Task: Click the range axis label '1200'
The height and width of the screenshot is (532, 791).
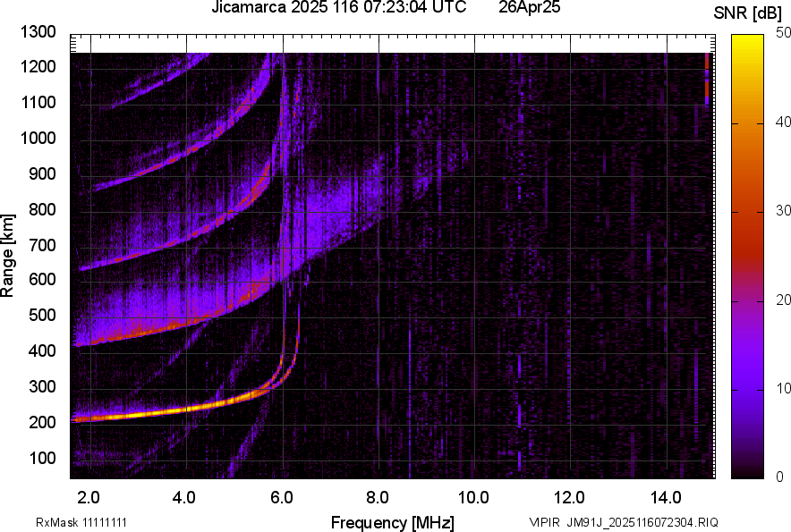Action: coord(38,66)
